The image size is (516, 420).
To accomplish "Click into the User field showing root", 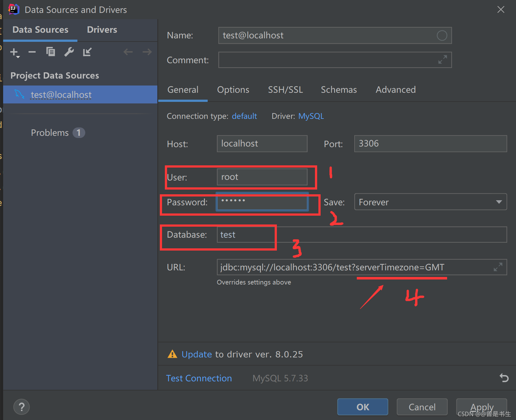I will [x=262, y=177].
